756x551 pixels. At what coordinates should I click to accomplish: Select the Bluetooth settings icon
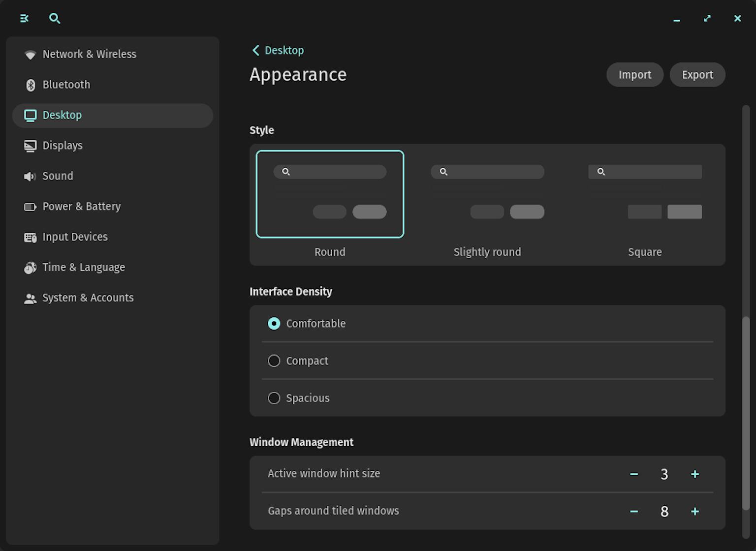tap(31, 85)
